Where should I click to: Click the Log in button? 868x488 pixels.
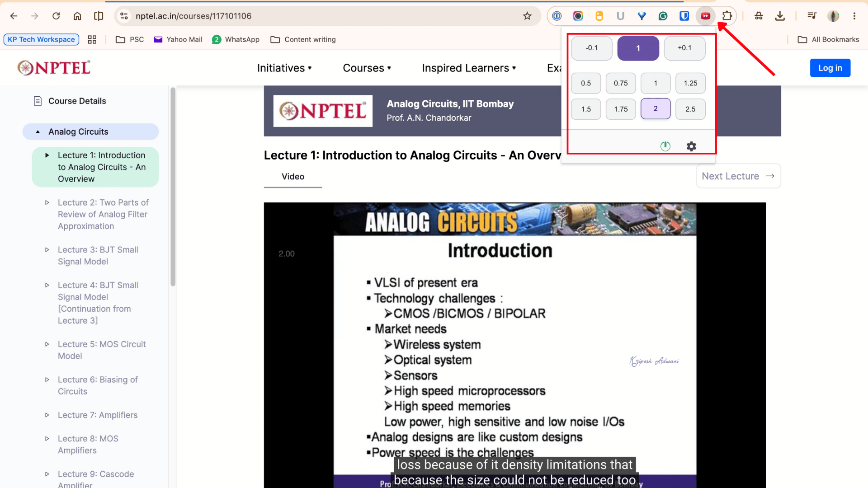click(830, 68)
